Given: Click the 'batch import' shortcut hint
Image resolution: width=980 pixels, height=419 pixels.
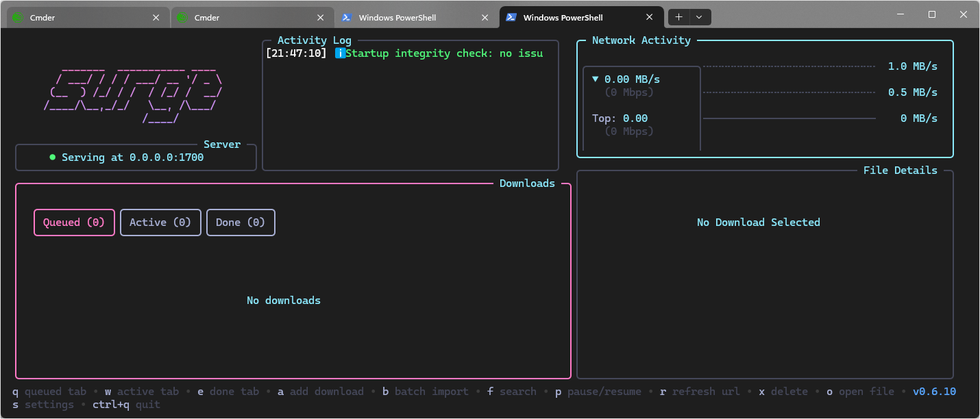Looking at the screenshot, I should [x=431, y=392].
